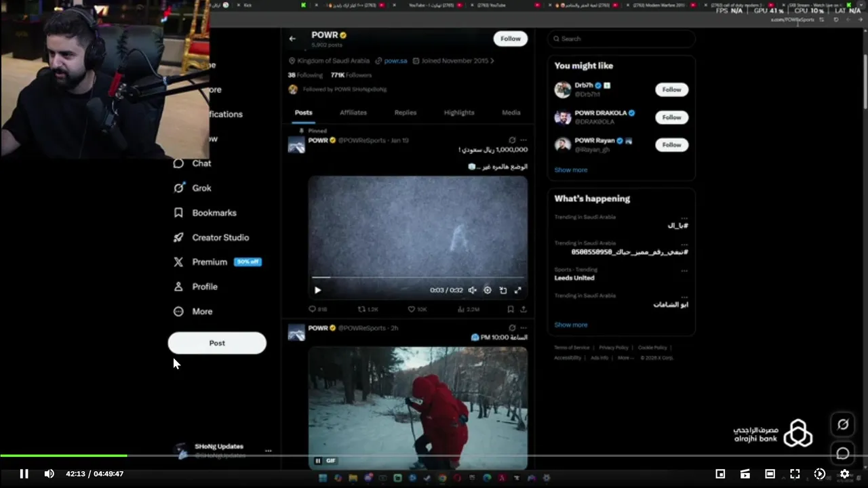The width and height of the screenshot is (868, 488).
Task: Click the Premium X logo icon
Action: click(178, 262)
